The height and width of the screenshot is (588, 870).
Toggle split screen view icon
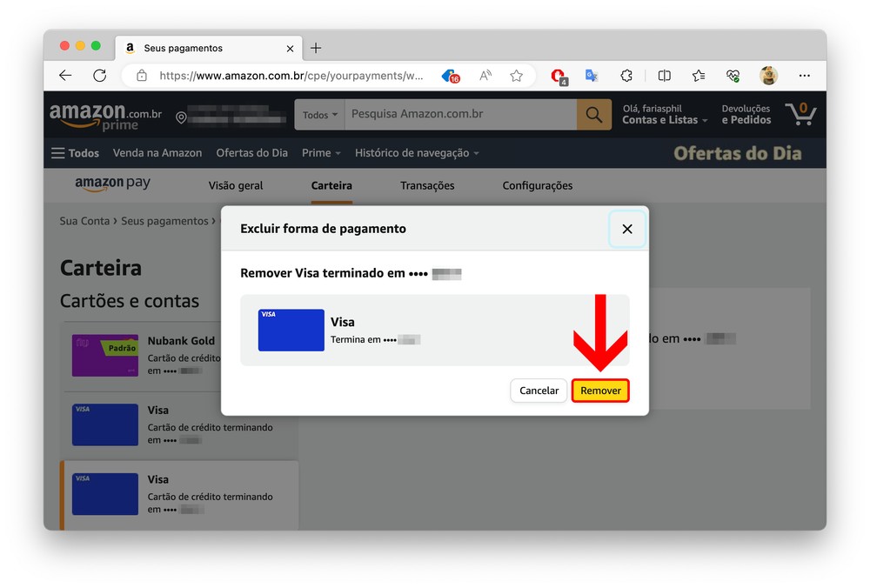[664, 76]
